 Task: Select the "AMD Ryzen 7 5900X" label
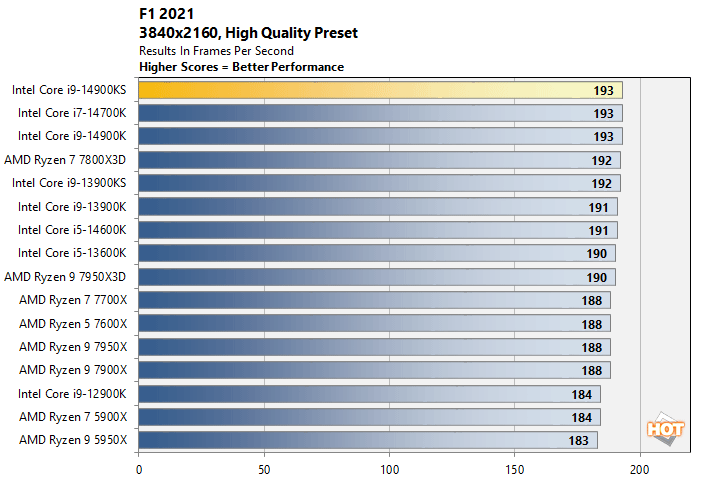(x=73, y=417)
